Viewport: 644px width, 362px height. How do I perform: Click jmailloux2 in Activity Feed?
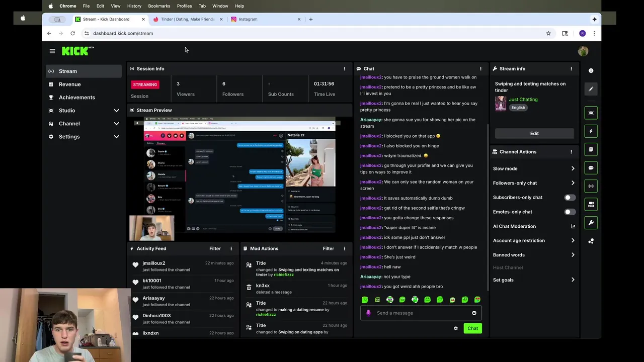tap(153, 263)
